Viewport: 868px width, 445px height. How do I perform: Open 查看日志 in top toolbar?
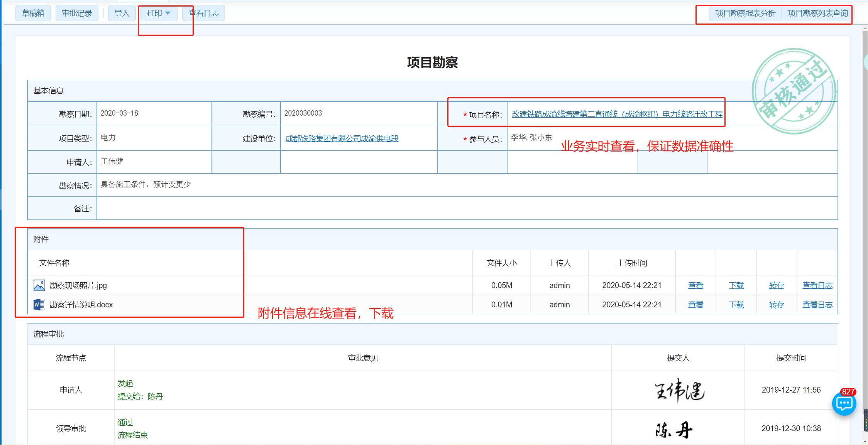(203, 13)
